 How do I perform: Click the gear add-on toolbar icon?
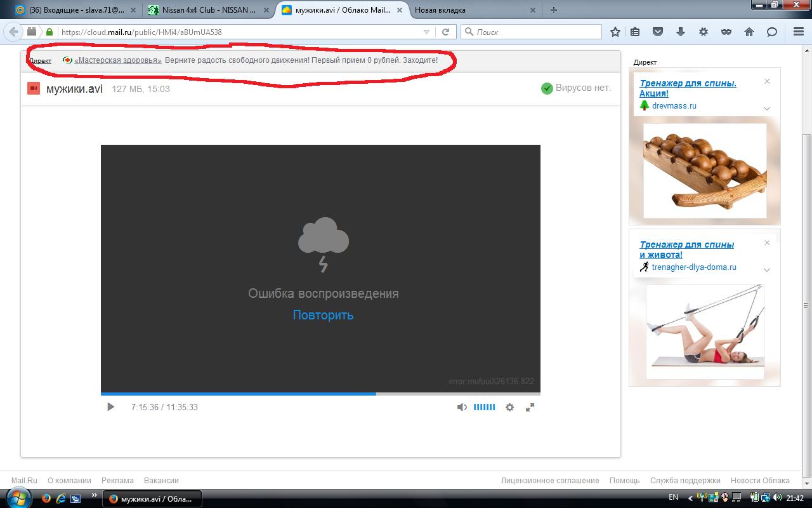(704, 32)
